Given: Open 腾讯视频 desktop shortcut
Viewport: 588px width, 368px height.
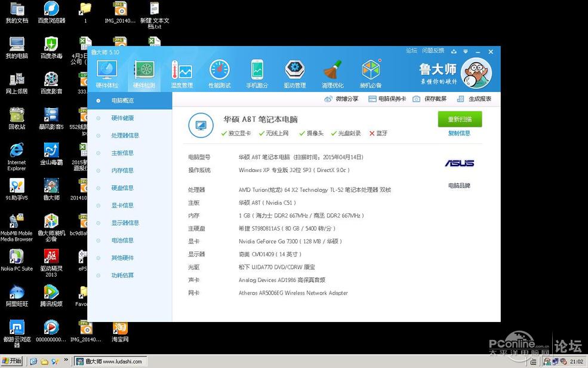Looking at the screenshot, I should tap(51, 296).
